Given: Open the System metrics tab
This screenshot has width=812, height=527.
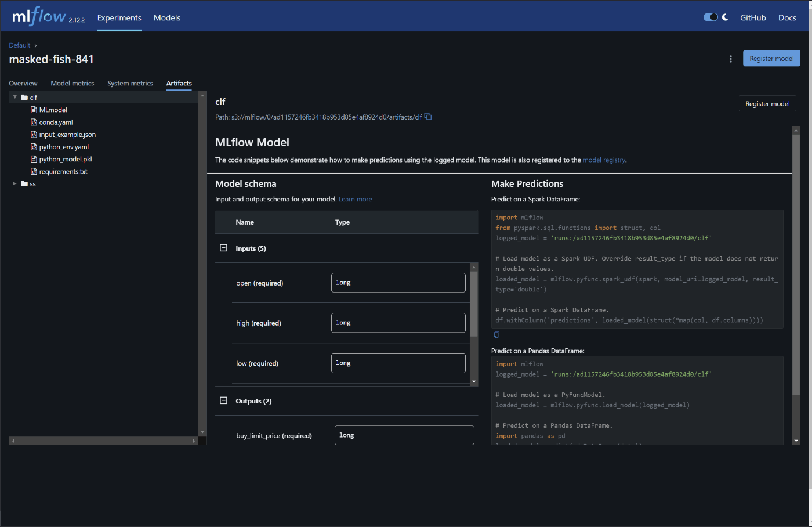Looking at the screenshot, I should click(130, 83).
